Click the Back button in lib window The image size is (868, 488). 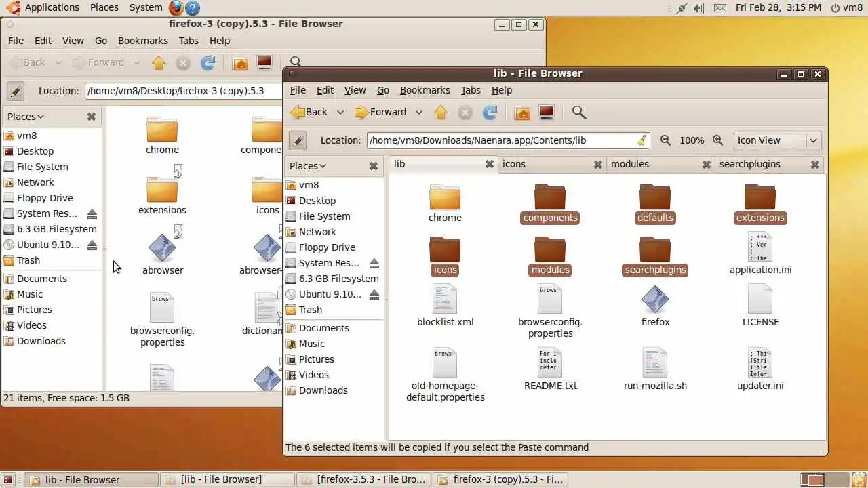(x=309, y=113)
